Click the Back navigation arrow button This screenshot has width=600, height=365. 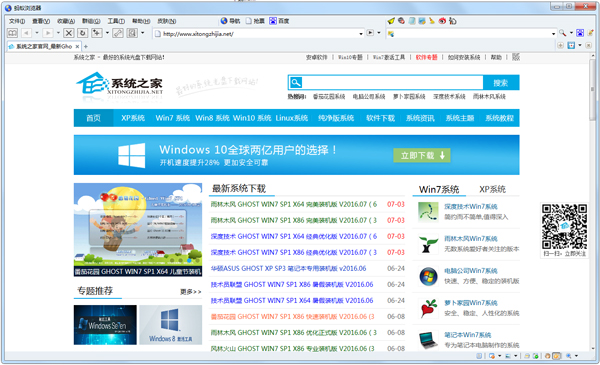[26, 33]
